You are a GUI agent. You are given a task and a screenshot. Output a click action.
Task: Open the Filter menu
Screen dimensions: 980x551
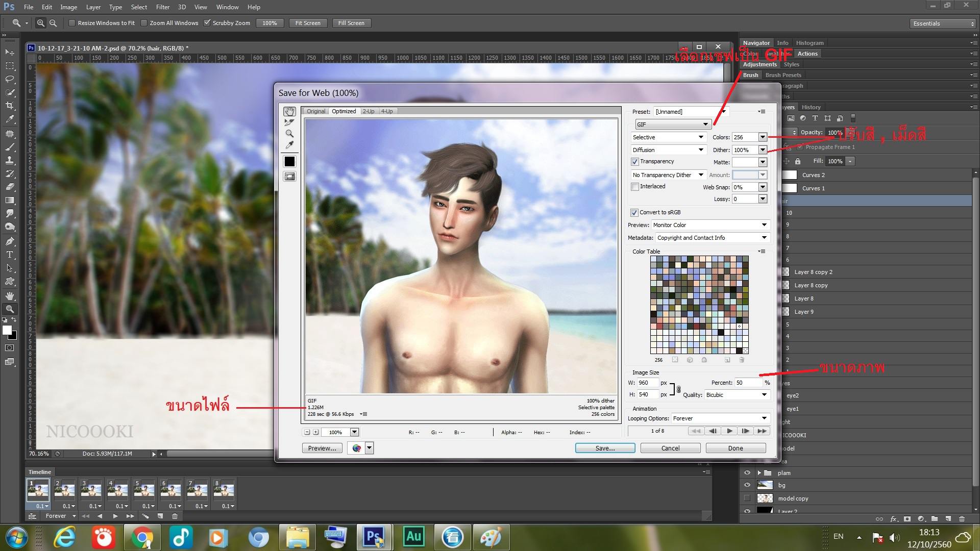point(163,7)
